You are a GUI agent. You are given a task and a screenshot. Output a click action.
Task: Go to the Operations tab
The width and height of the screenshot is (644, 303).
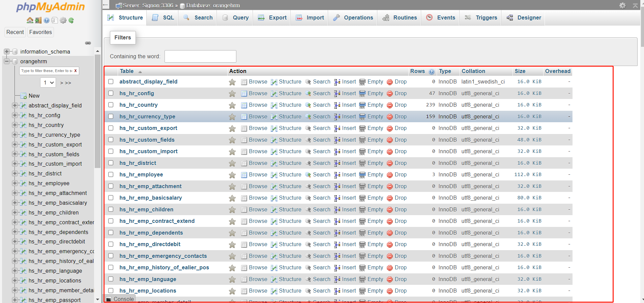pyautogui.click(x=353, y=18)
